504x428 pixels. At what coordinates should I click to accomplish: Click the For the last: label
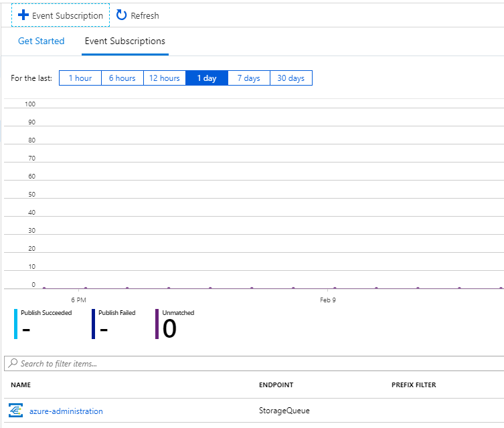(x=31, y=78)
